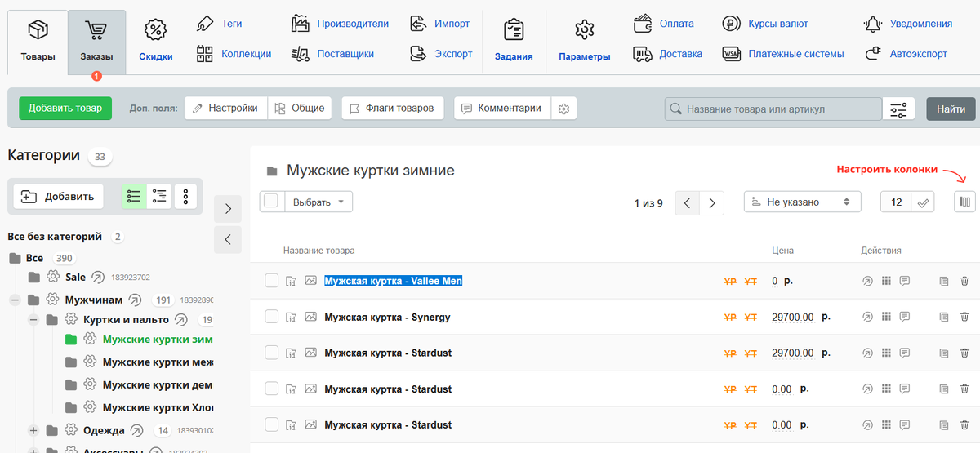Open the column configuration icon
The width and height of the screenshot is (980, 453).
point(964,202)
